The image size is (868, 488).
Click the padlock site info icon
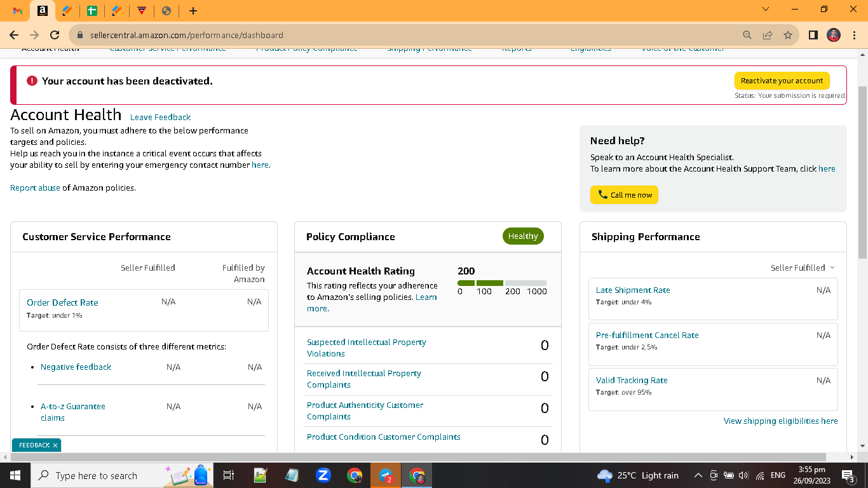point(80,35)
